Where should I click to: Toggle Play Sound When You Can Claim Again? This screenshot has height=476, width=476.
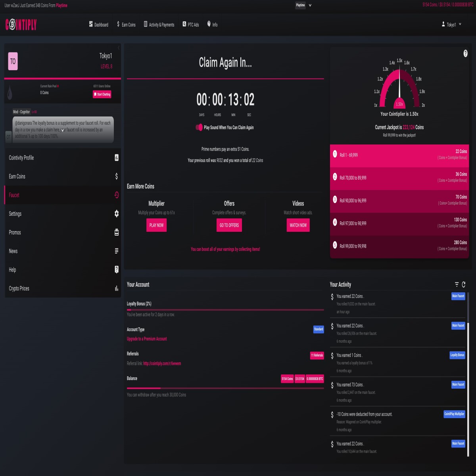tap(199, 127)
